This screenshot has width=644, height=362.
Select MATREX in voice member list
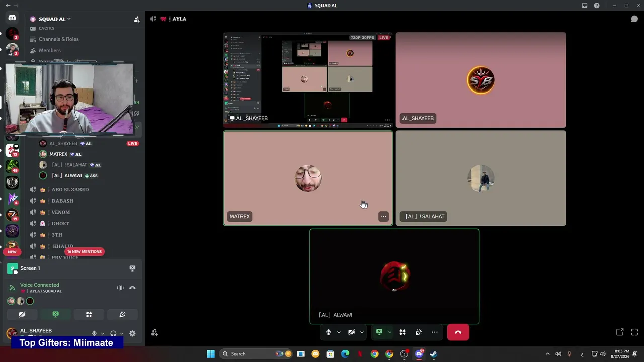(x=58, y=154)
